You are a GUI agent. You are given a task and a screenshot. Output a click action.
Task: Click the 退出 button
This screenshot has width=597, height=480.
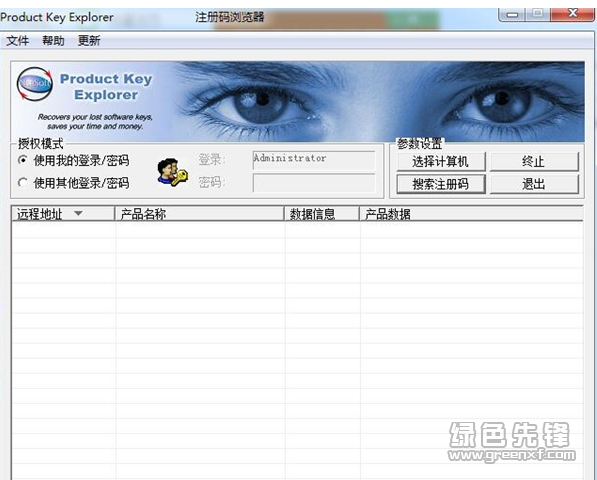click(534, 184)
